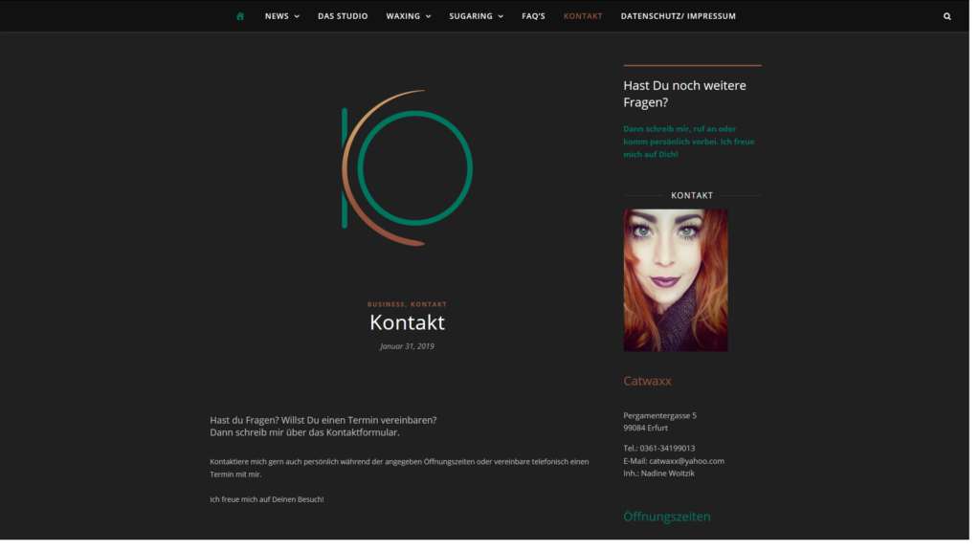Go to the FAQ's page
The height and width of the screenshot is (551, 980).
(533, 16)
